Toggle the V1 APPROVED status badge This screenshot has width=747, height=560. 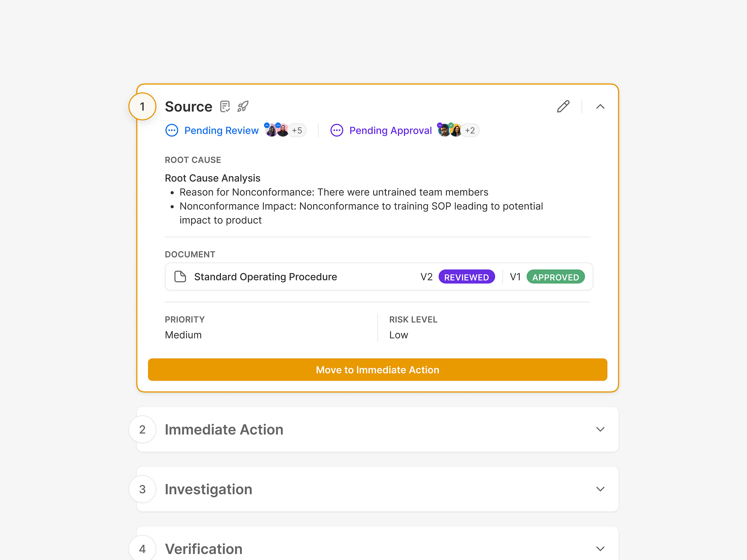click(x=556, y=277)
